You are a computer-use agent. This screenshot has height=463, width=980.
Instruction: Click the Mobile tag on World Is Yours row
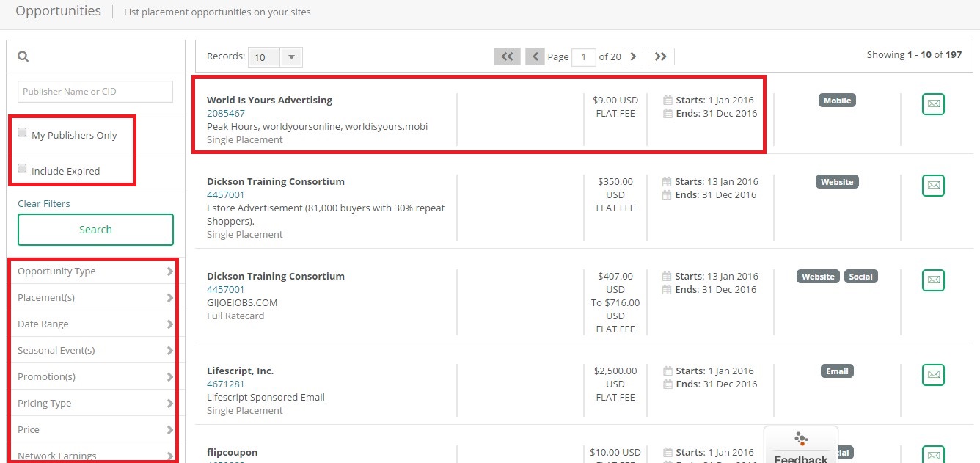[x=837, y=101]
